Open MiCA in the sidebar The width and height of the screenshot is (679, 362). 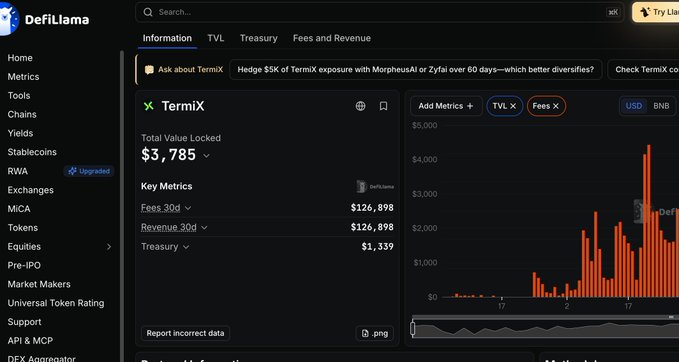click(19, 209)
